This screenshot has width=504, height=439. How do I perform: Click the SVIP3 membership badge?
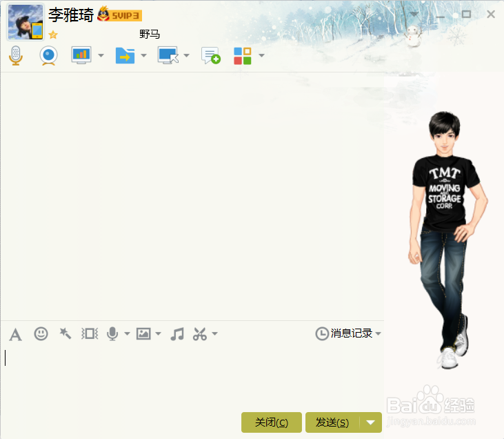pyautogui.click(x=119, y=14)
